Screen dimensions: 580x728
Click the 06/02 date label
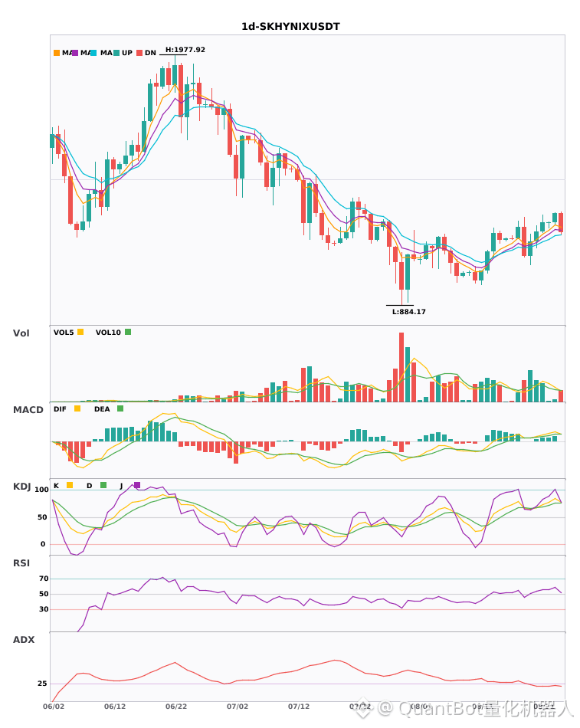tap(54, 707)
